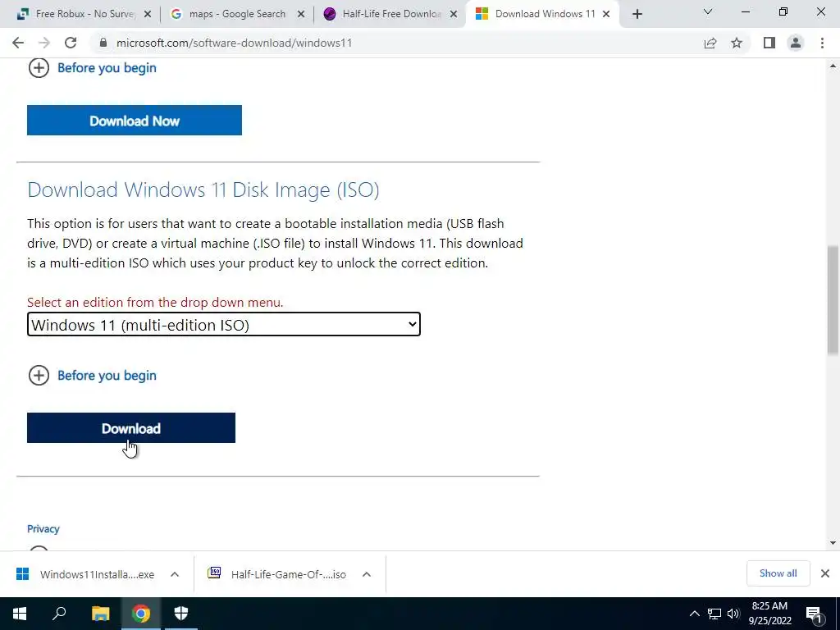Close the Download Windows 11 tab
The height and width of the screenshot is (630, 840).
pyautogui.click(x=606, y=15)
